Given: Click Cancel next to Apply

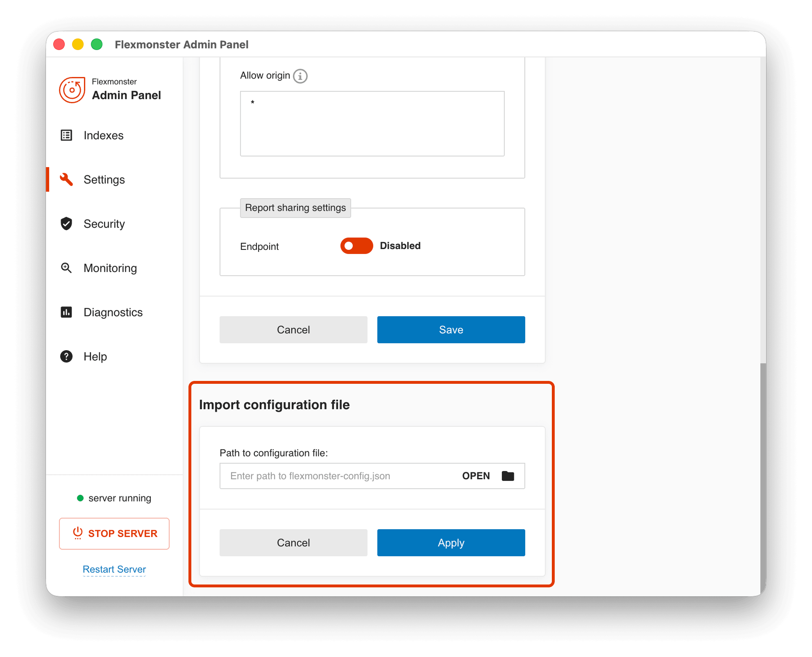Looking at the screenshot, I should coord(293,543).
